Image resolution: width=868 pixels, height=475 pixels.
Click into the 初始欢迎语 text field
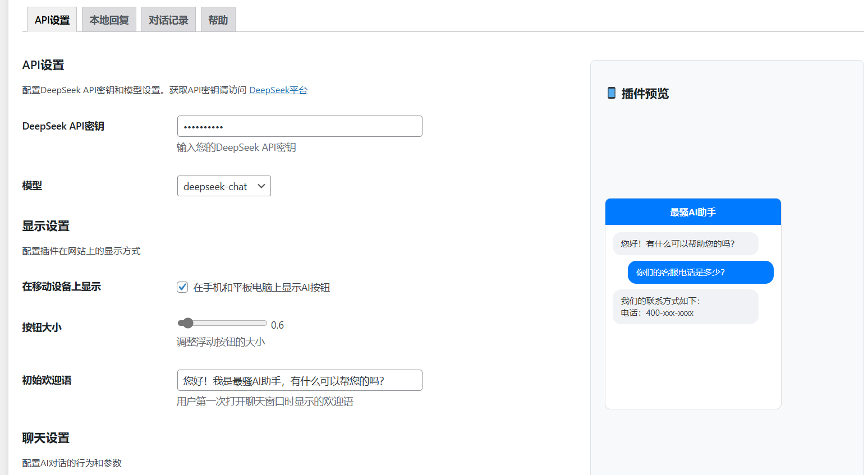pos(300,380)
